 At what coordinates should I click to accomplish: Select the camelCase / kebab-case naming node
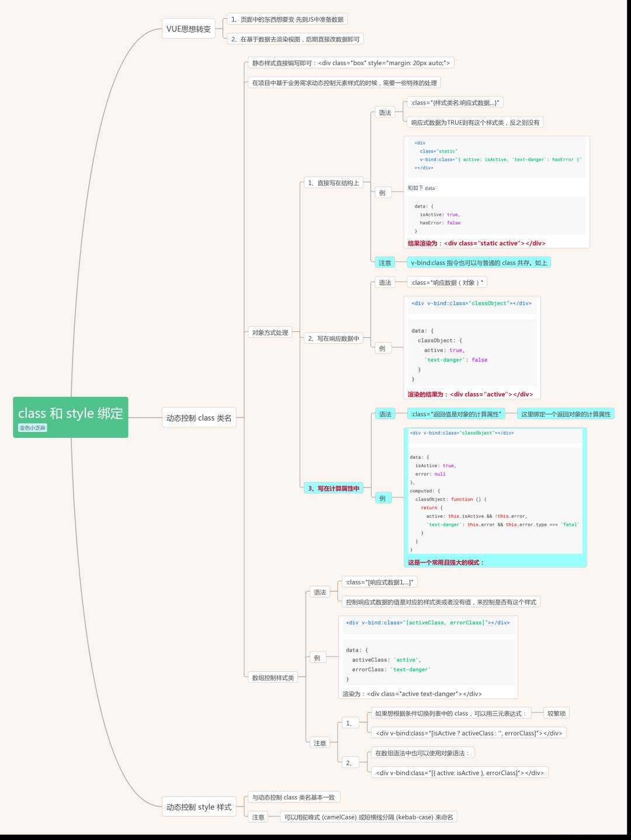(368, 817)
